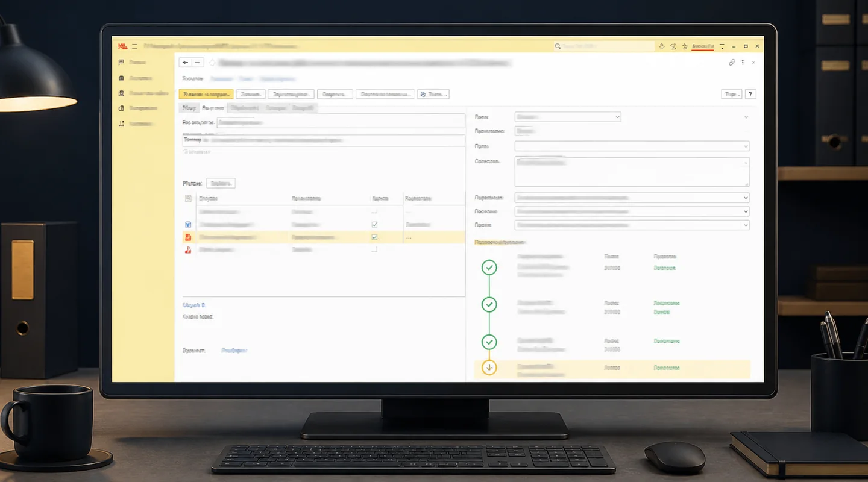The image size is (868, 482).
Task: Tick the checkbox in the PDF file row
Action: (x=374, y=249)
